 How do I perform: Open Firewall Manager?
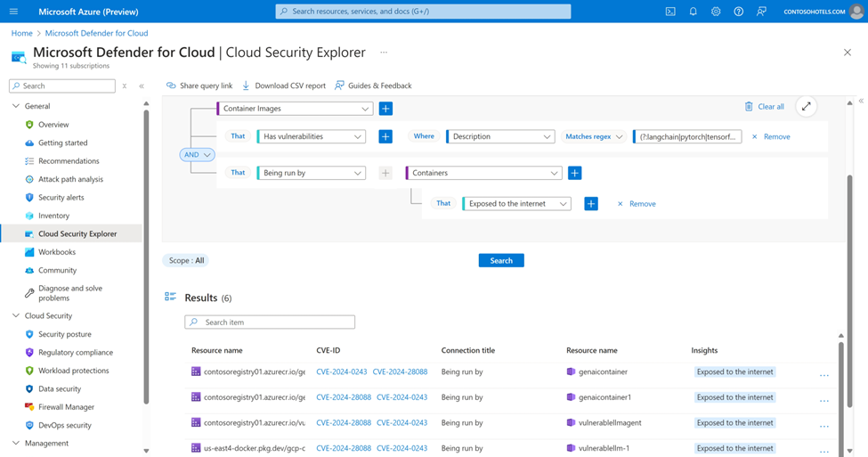66,407
